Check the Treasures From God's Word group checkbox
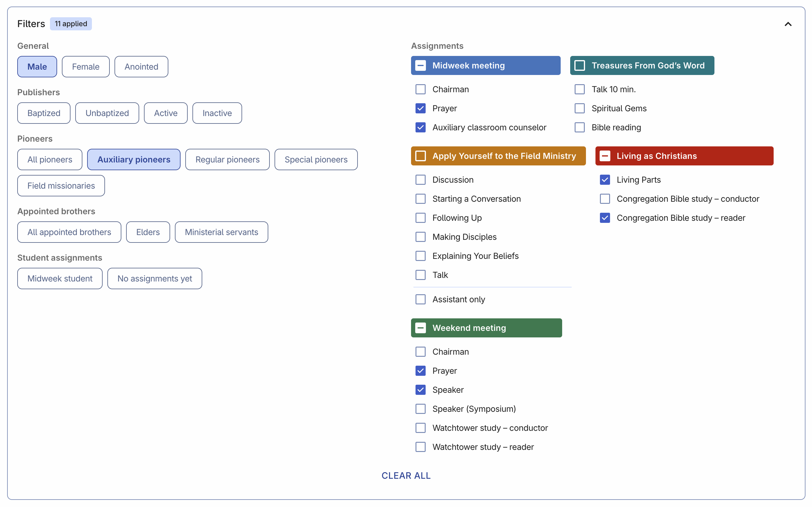 coord(579,65)
